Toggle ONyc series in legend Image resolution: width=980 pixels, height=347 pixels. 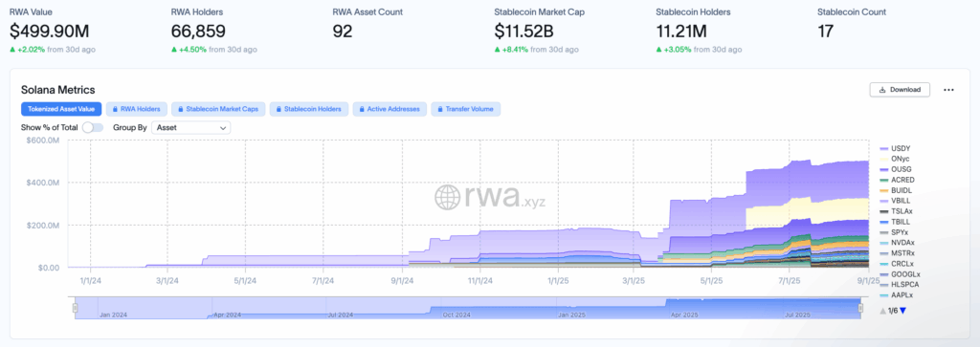click(896, 159)
